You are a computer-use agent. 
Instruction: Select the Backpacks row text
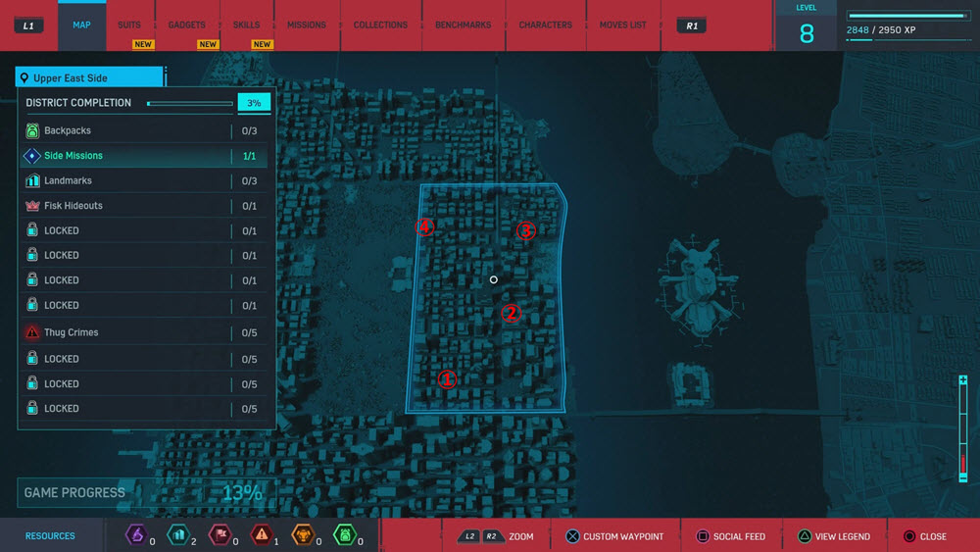[68, 130]
